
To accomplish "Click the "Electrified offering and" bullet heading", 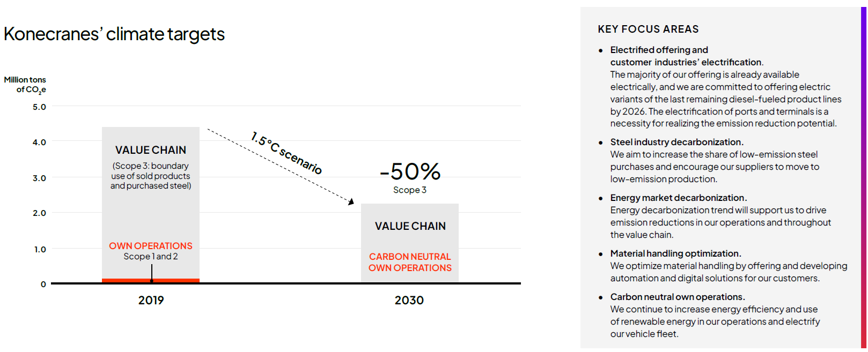I will (659, 50).
